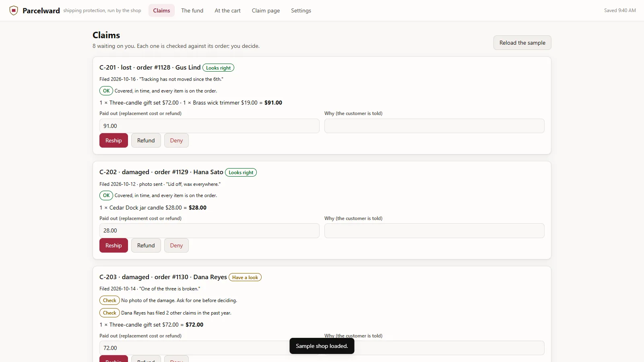Click the Check pill beside the no-photo warning
The width and height of the screenshot is (644, 362).
[x=109, y=300]
